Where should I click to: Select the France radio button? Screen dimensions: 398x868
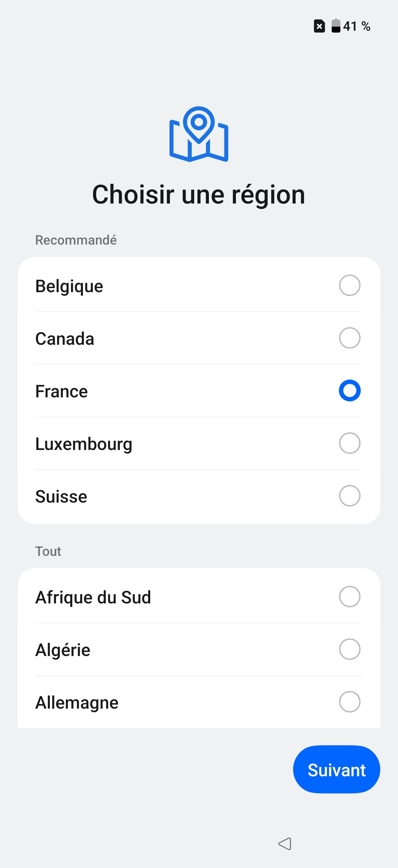tap(350, 390)
